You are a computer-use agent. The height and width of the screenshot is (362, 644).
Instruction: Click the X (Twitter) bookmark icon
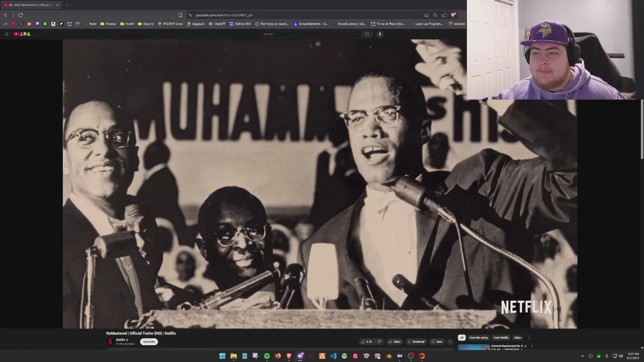[21, 24]
